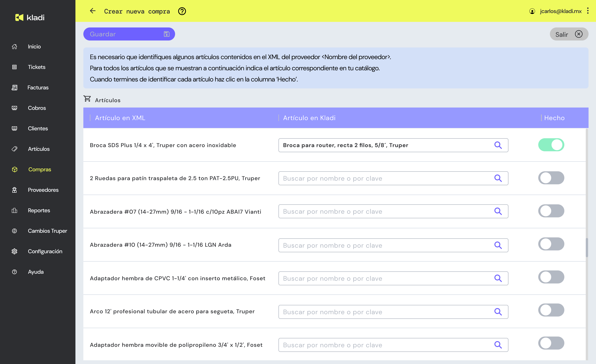
Task: Open Cambios Truper menu item
Action: point(47,231)
